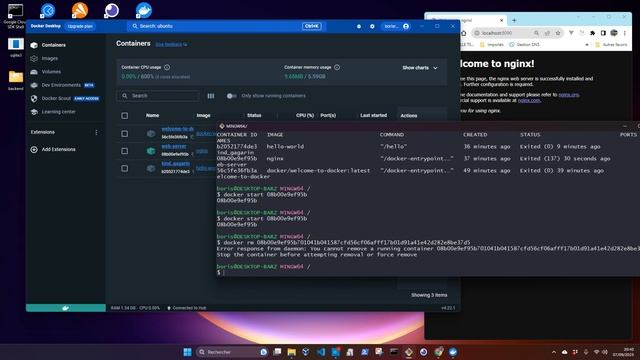This screenshot has width=640, height=360.
Task: Click the welcome-to-docker container cube icon
Action: point(151,133)
